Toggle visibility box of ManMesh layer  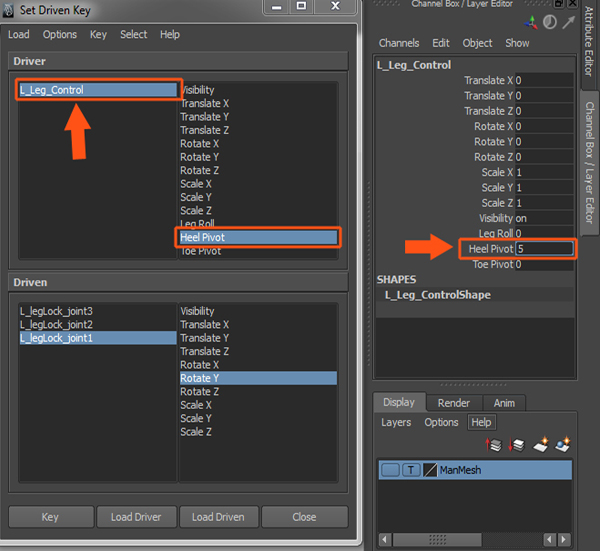click(x=390, y=470)
